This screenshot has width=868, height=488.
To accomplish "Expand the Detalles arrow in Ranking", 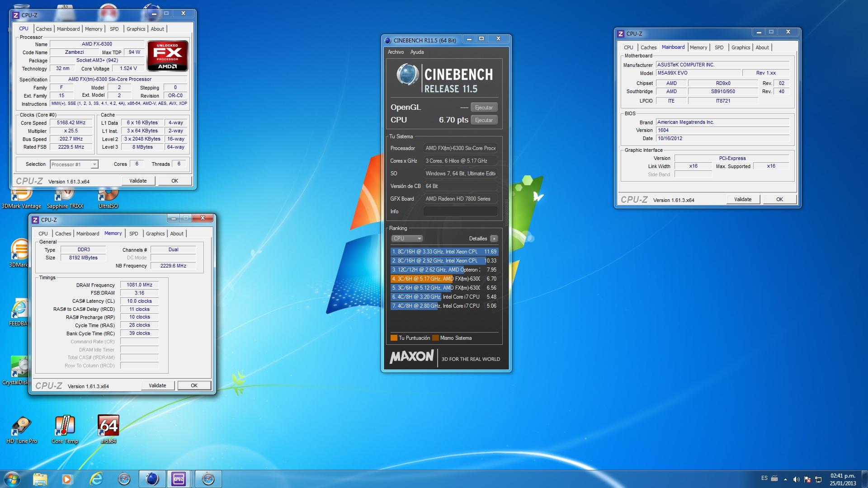I will (494, 239).
